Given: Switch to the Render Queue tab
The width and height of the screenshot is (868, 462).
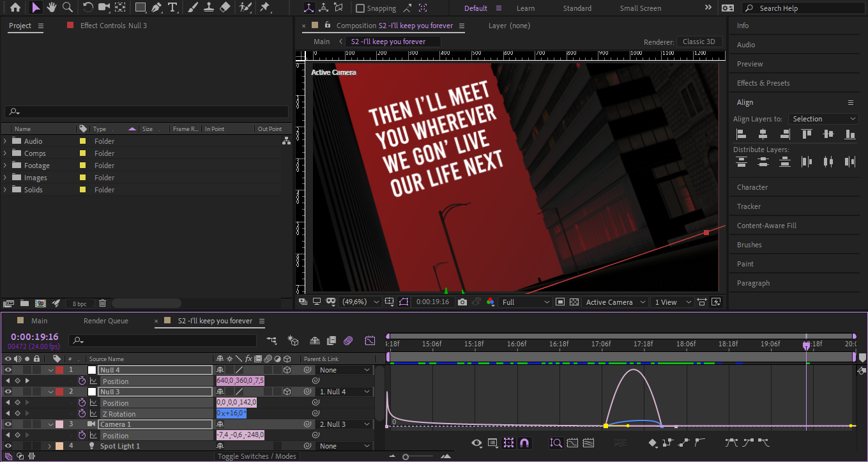Looking at the screenshot, I should point(105,321).
